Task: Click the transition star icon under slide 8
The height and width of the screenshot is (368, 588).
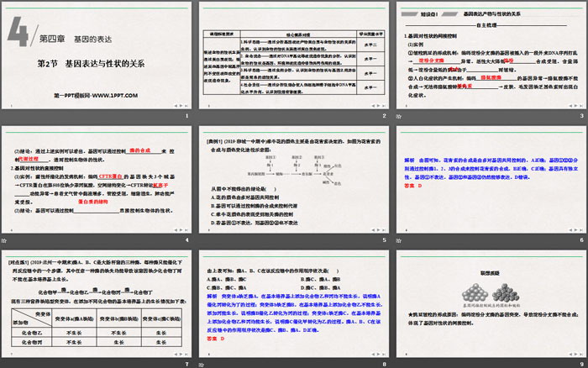Action: [x=202, y=362]
